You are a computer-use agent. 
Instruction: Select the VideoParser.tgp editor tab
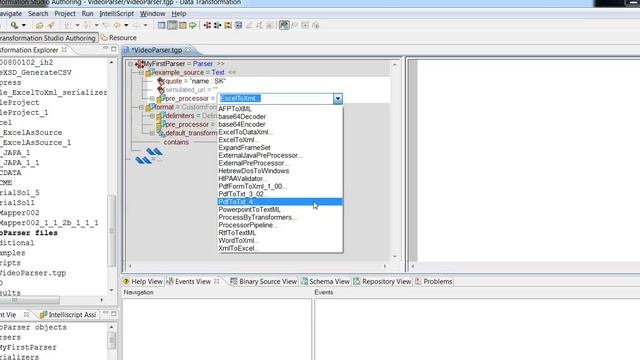coord(157,50)
